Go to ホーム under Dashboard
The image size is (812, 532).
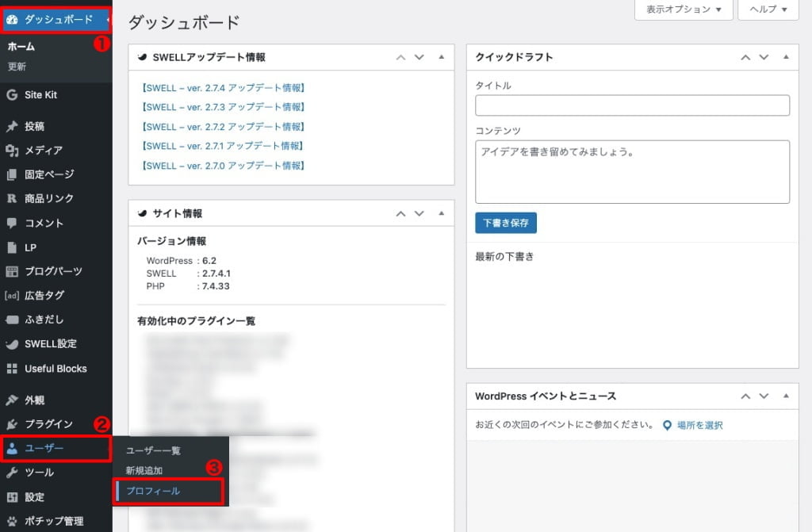[x=21, y=47]
